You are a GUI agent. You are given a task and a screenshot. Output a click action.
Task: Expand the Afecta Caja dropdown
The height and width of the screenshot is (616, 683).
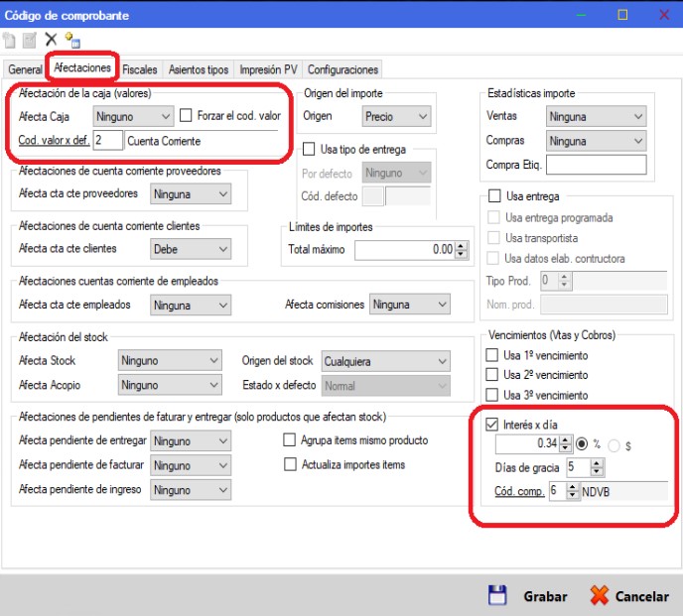point(133,117)
